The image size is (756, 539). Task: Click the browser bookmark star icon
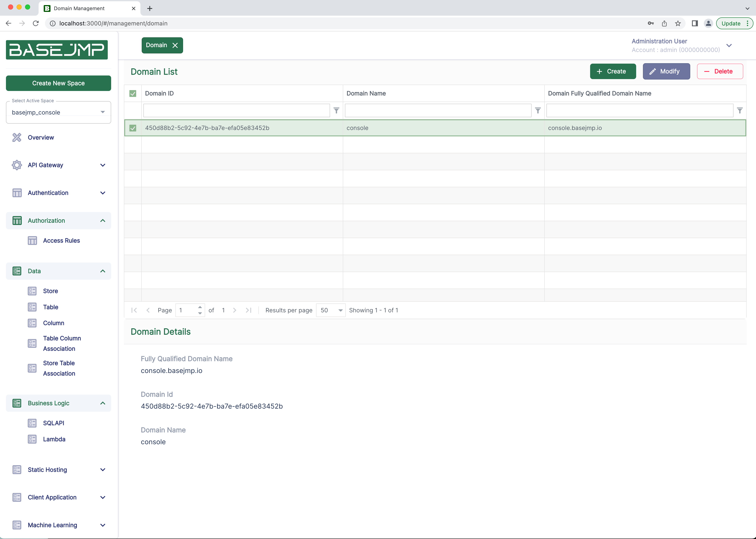point(678,23)
